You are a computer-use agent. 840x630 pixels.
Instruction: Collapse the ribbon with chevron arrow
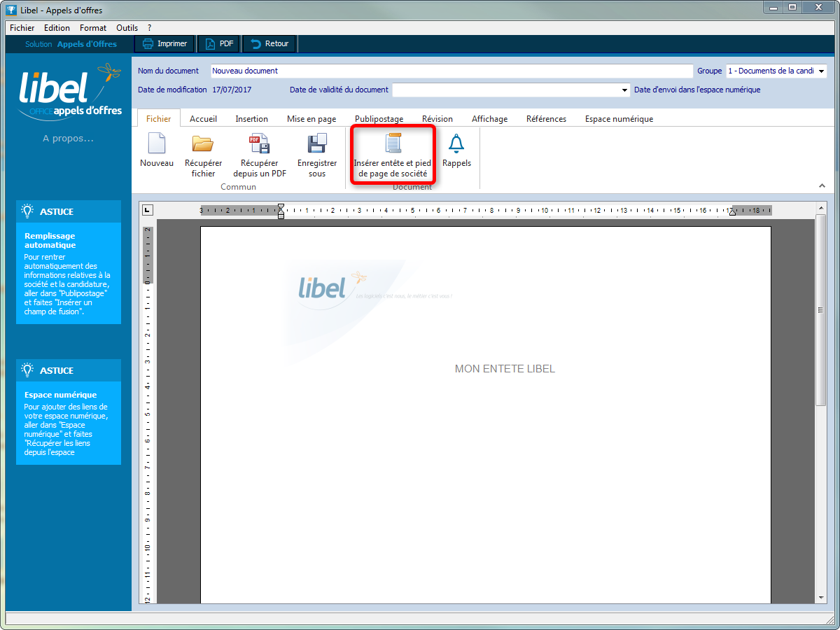pyautogui.click(x=822, y=185)
